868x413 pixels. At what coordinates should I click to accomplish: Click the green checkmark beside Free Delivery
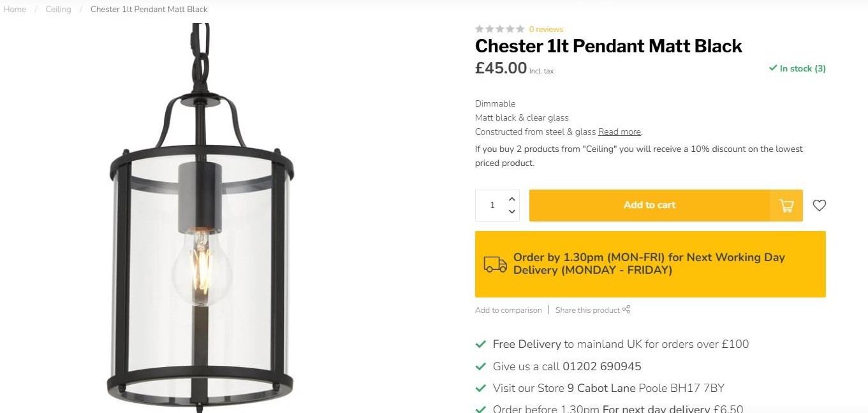[x=481, y=345]
